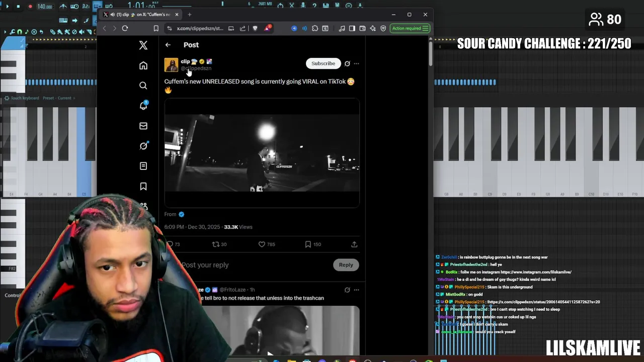Toggle the link-to-controller icon in FL toolbar
This screenshot has height=362, width=644.
tap(86, 21)
